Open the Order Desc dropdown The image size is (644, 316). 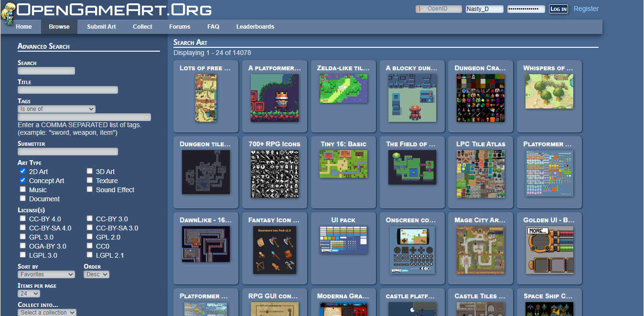point(97,274)
